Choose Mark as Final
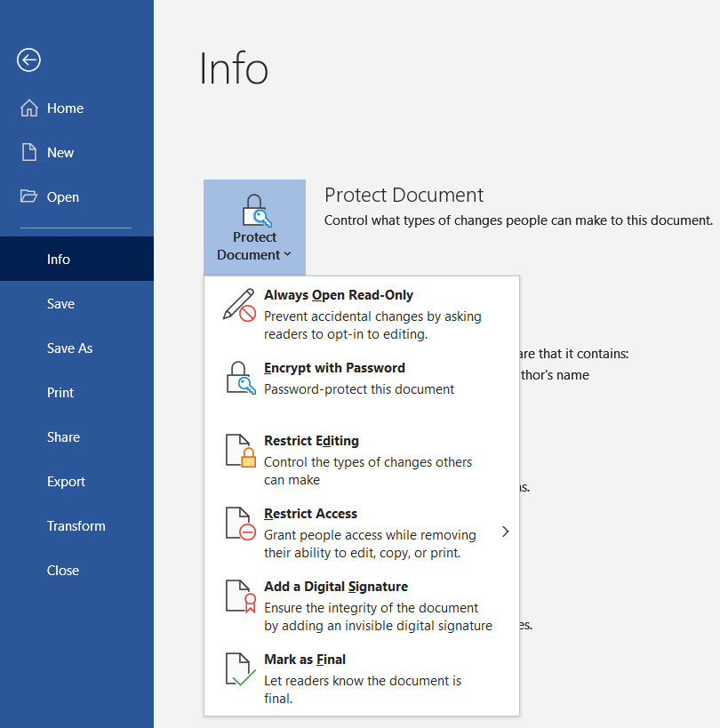The image size is (720, 728). click(x=362, y=678)
